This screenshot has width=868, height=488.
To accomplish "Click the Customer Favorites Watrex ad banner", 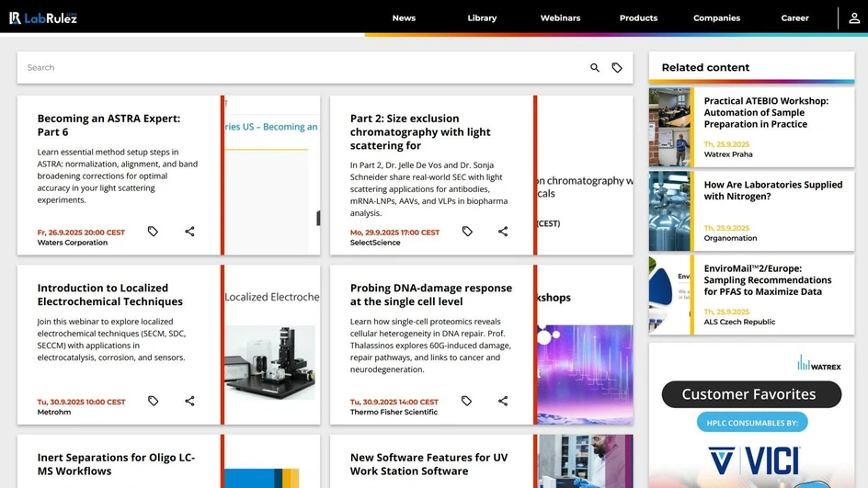I will click(x=751, y=415).
